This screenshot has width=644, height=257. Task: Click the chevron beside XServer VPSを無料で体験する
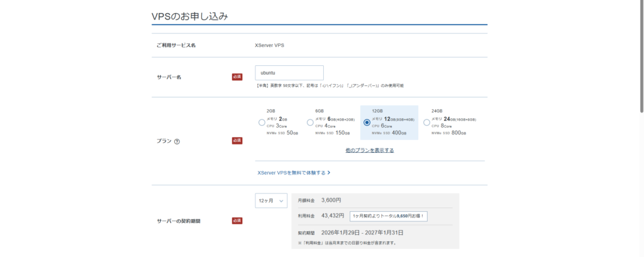point(329,172)
